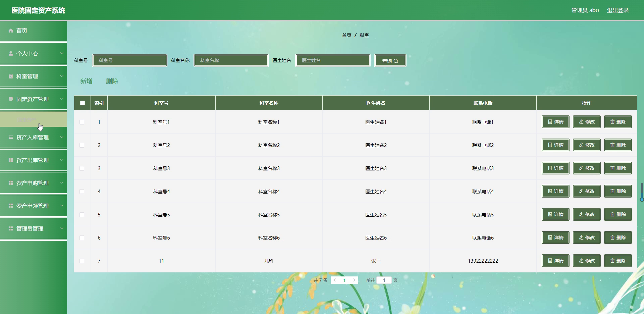Click the pencil icon in 修改 for 科室号3
The height and width of the screenshot is (314, 644).
click(581, 168)
